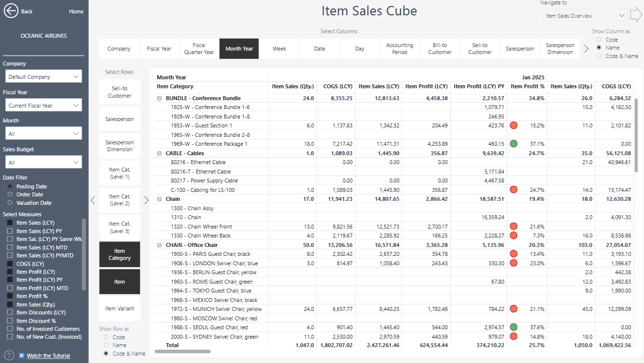The height and width of the screenshot is (363, 644).
Task: Enable Item Discounts (LCY) measure checkbox
Action: pyautogui.click(x=10, y=312)
